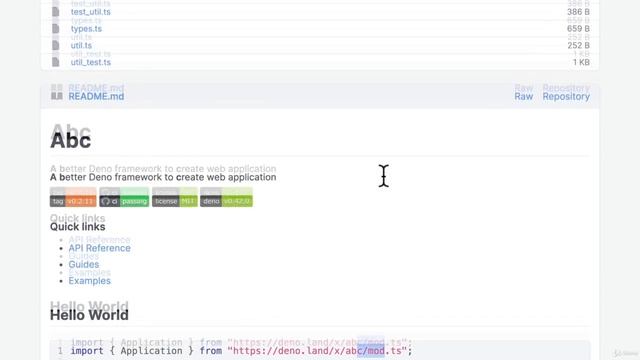Click the 1 KB file size
This screenshot has width=640, height=360.
click(581, 62)
